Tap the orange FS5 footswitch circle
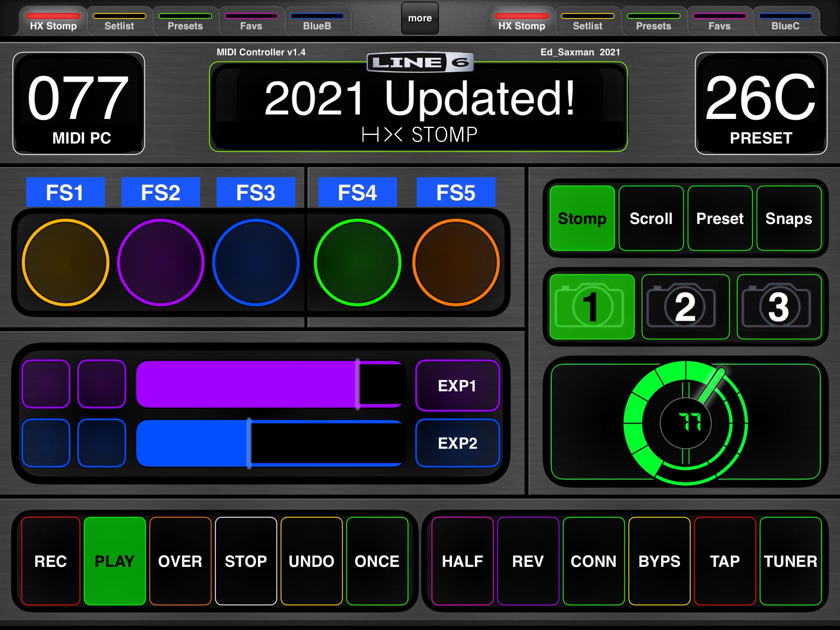Image resolution: width=840 pixels, height=630 pixels. (x=456, y=262)
